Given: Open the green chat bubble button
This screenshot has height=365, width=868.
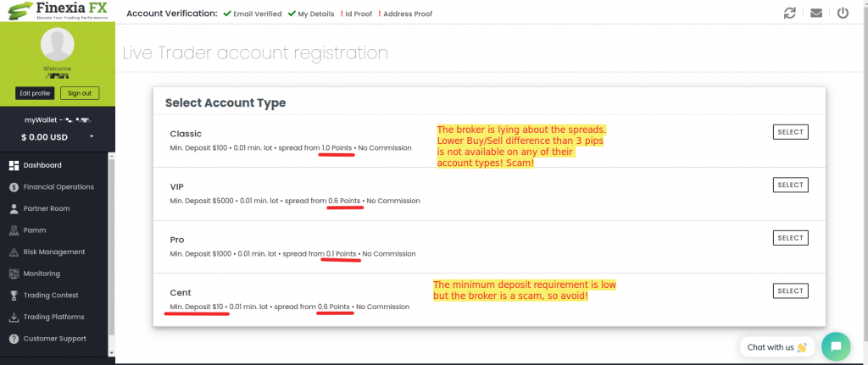Looking at the screenshot, I should [x=836, y=346].
